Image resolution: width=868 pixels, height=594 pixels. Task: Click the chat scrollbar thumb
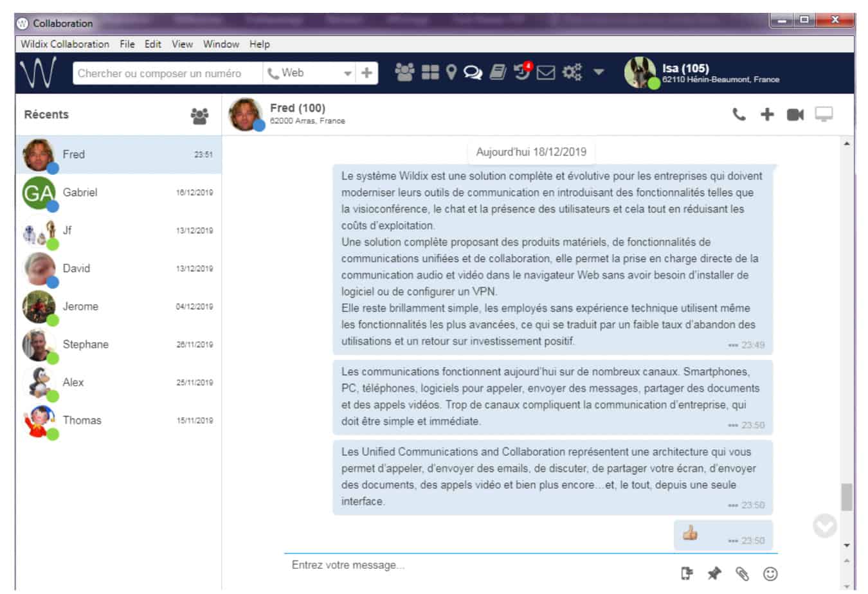847,498
